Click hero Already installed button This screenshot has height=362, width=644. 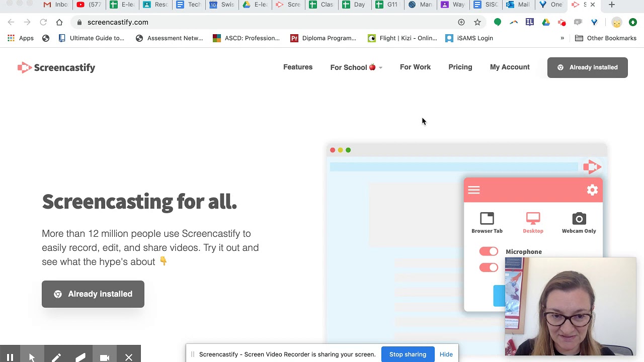click(x=93, y=294)
